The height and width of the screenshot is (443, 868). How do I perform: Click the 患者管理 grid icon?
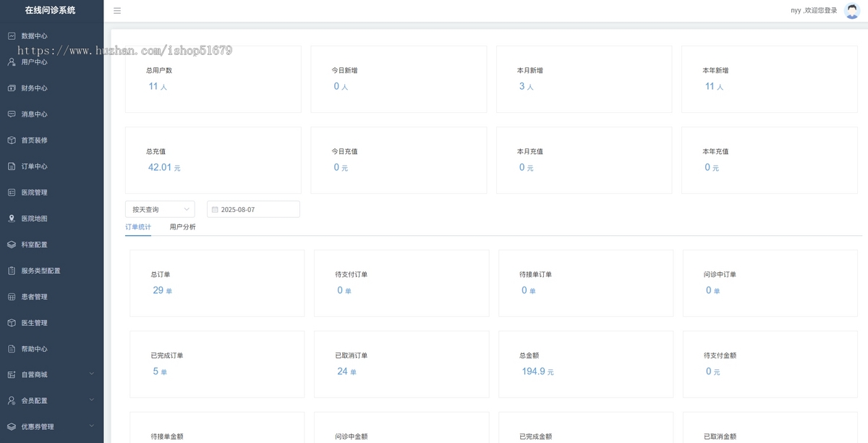click(12, 296)
